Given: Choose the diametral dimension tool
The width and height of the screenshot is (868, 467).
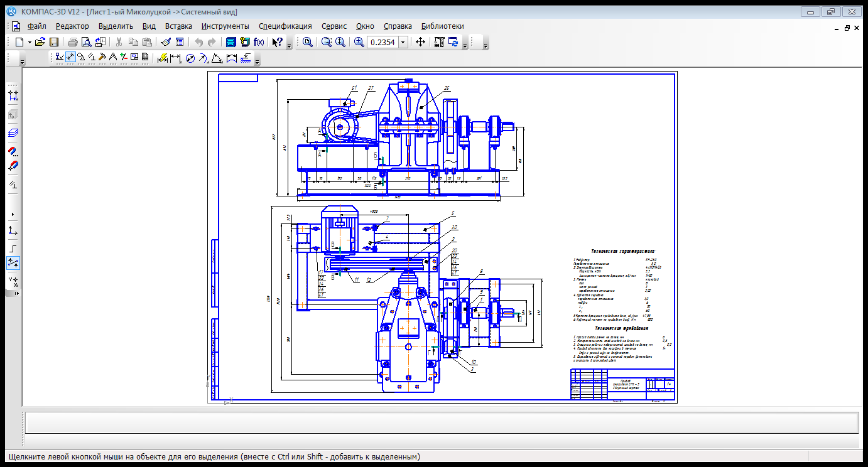Looking at the screenshot, I should (x=190, y=58).
